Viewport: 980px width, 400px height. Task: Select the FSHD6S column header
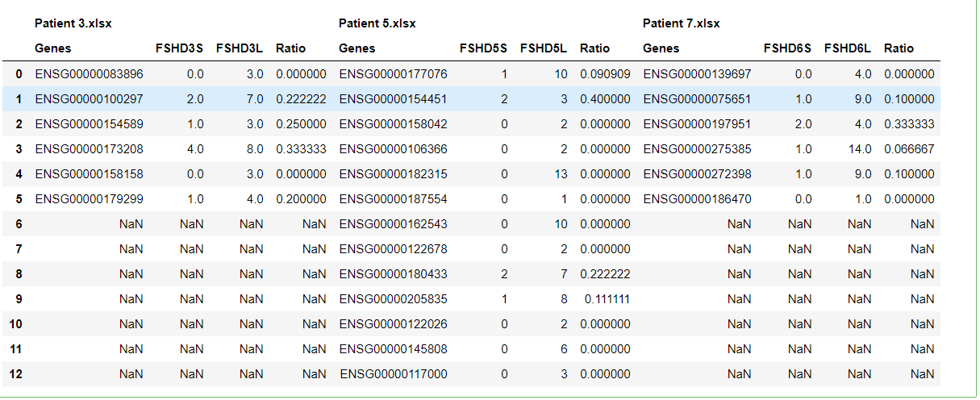point(787,48)
